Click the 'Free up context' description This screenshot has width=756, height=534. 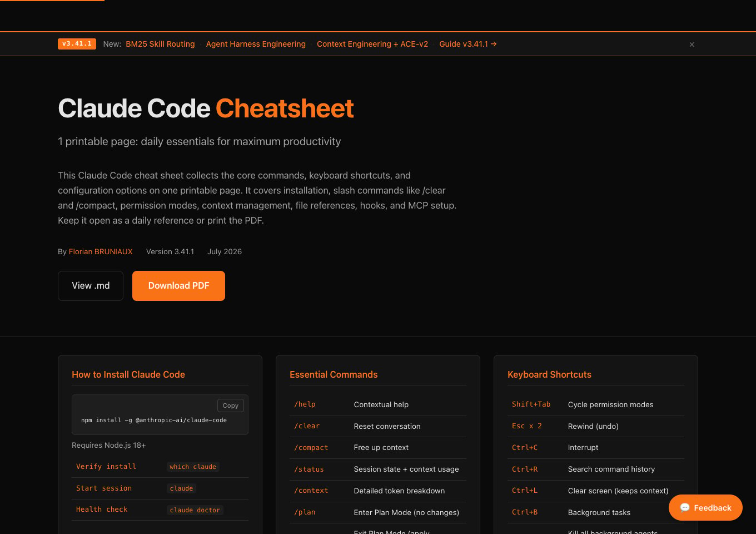[x=381, y=447]
